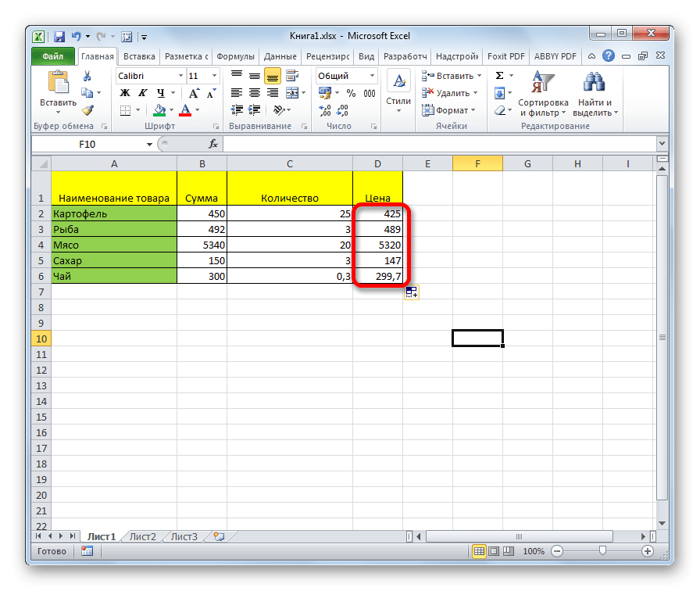Screen dimensions: 700x591
Task: Click the AutoSum sigma icon
Action: pos(500,76)
